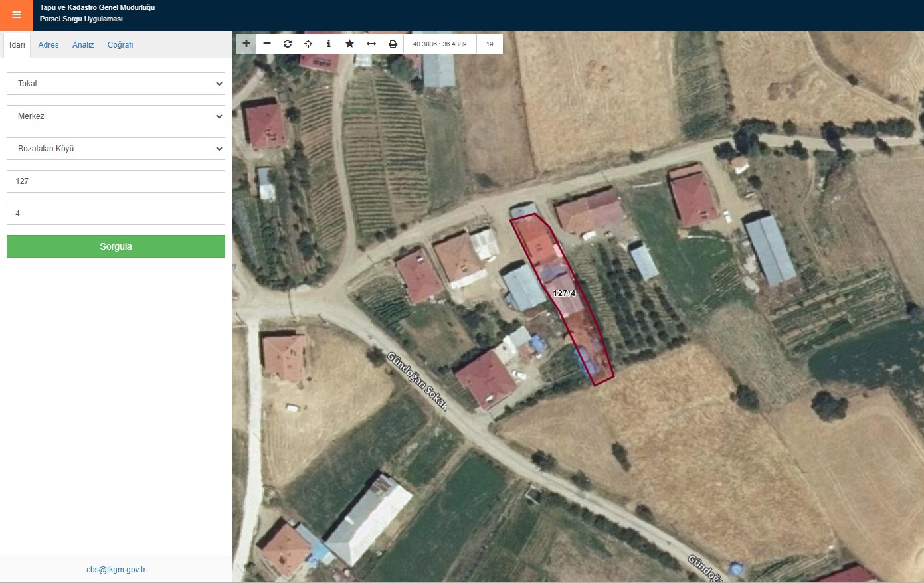
Task: Open the orange hamburger menu
Action: tap(17, 15)
